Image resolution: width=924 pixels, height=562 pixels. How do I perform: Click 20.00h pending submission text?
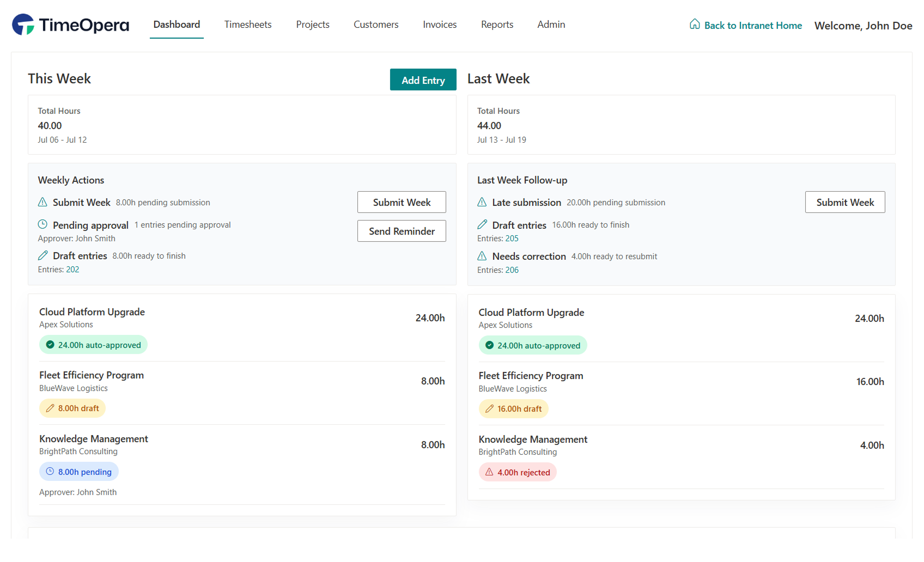click(616, 203)
